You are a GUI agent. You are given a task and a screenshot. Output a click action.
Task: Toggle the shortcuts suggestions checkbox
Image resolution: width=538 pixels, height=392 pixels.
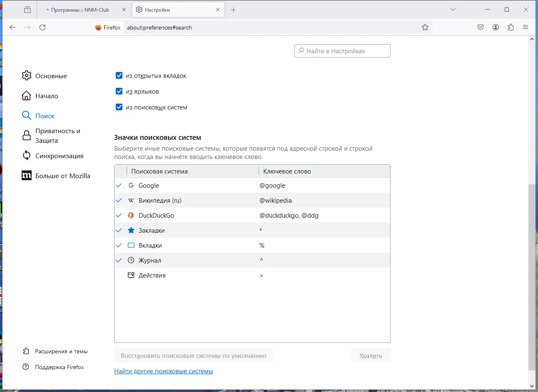[x=119, y=91]
